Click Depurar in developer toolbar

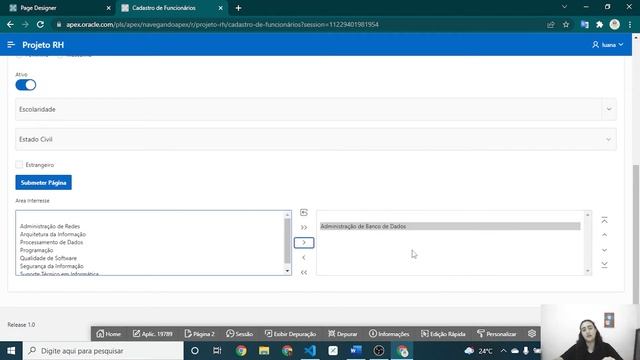tap(342, 334)
